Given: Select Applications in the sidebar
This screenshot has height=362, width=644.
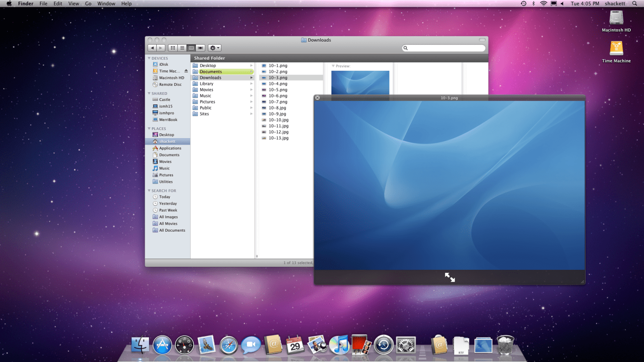Looking at the screenshot, I should pyautogui.click(x=168, y=148).
